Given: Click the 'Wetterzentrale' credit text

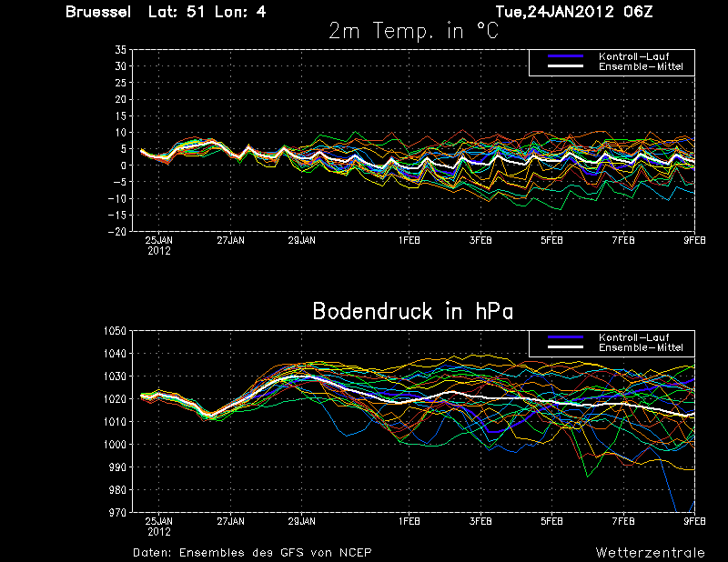Looking at the screenshot, I should tap(651, 553).
